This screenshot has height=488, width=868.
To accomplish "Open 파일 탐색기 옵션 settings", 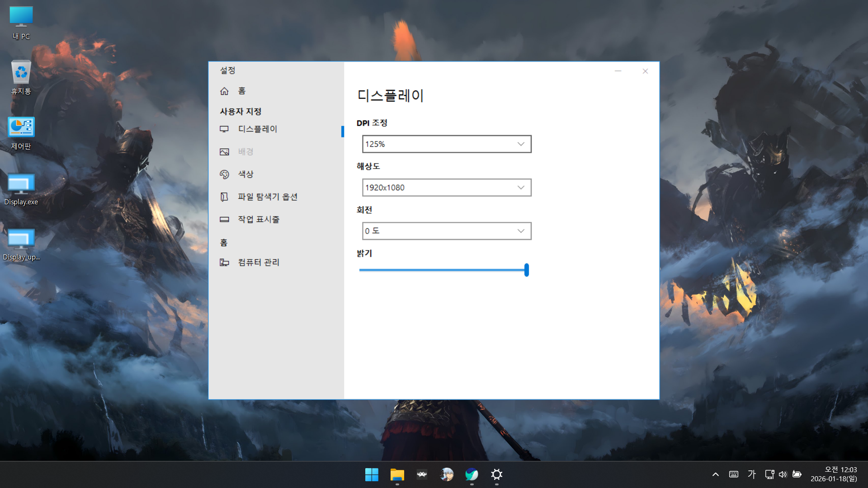I will 267,197.
